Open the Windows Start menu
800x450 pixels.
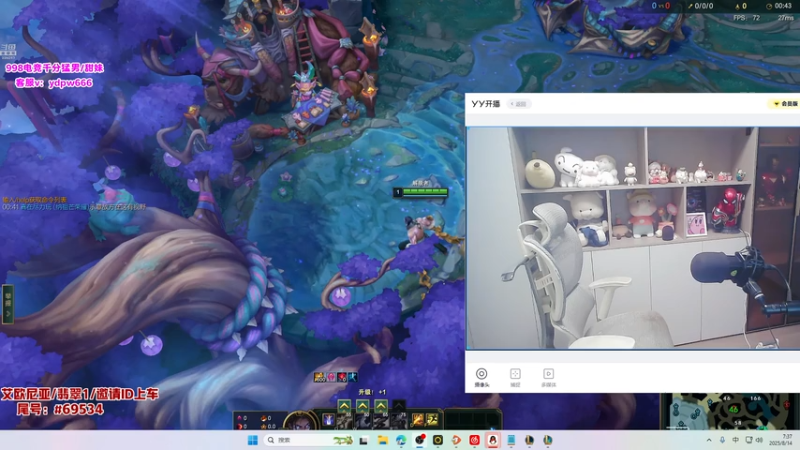(x=253, y=440)
